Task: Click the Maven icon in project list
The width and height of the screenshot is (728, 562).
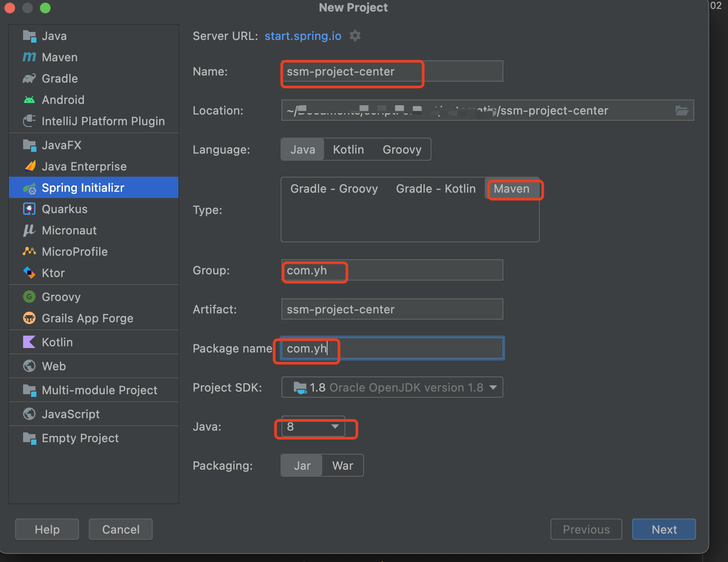Action: click(x=29, y=57)
